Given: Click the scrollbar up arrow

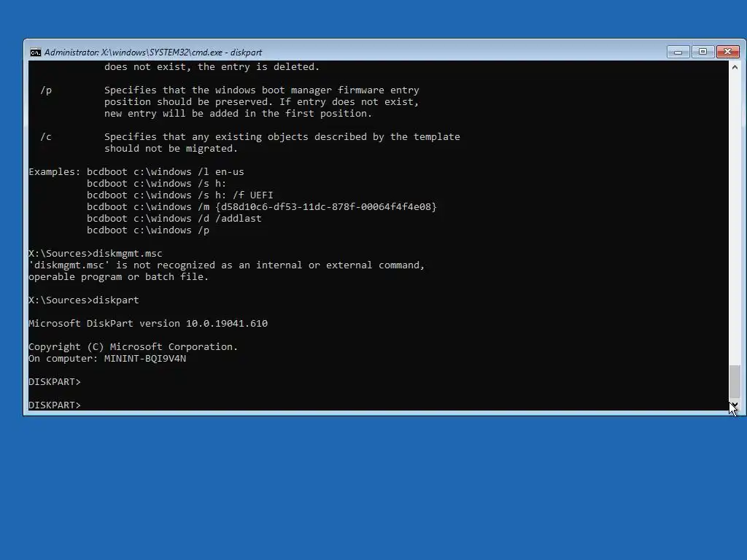Looking at the screenshot, I should 735,67.
